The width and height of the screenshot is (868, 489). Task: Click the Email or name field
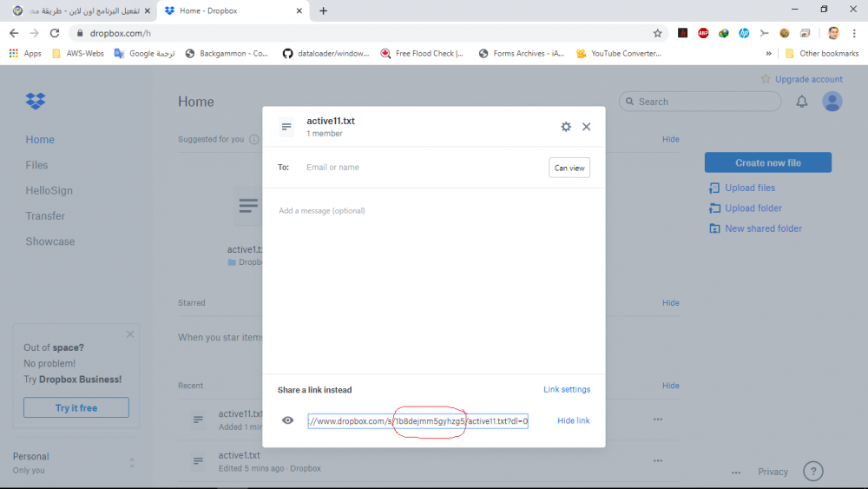click(x=424, y=168)
